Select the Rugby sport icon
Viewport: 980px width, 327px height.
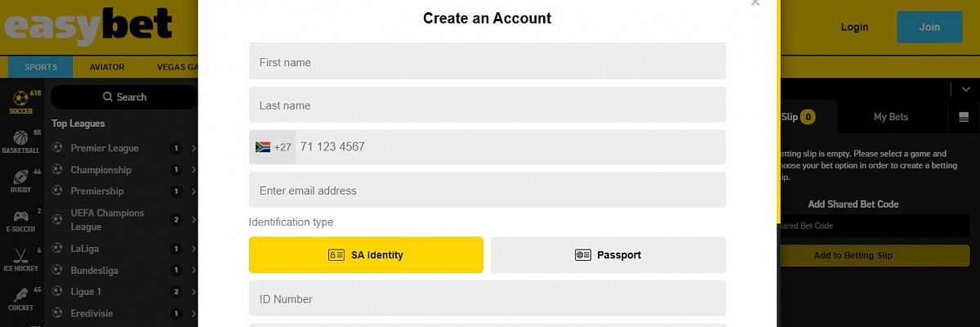pyautogui.click(x=21, y=179)
